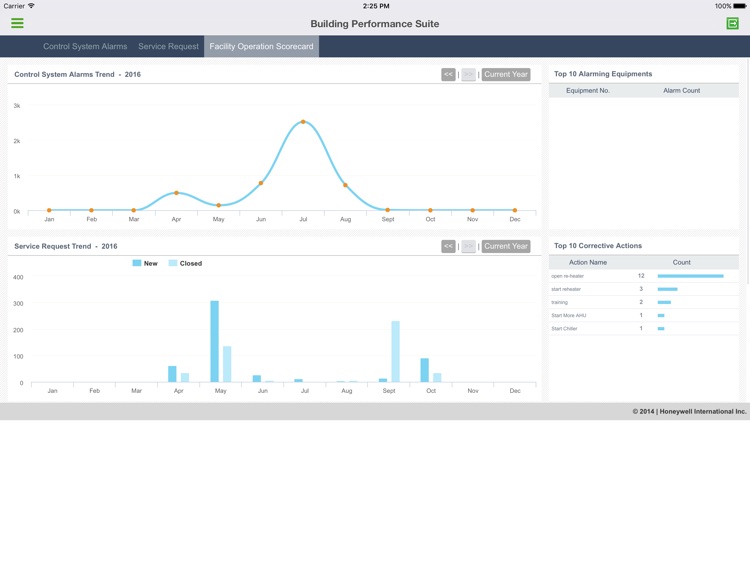Click the April New service request bar
750x562 pixels.
point(172,374)
